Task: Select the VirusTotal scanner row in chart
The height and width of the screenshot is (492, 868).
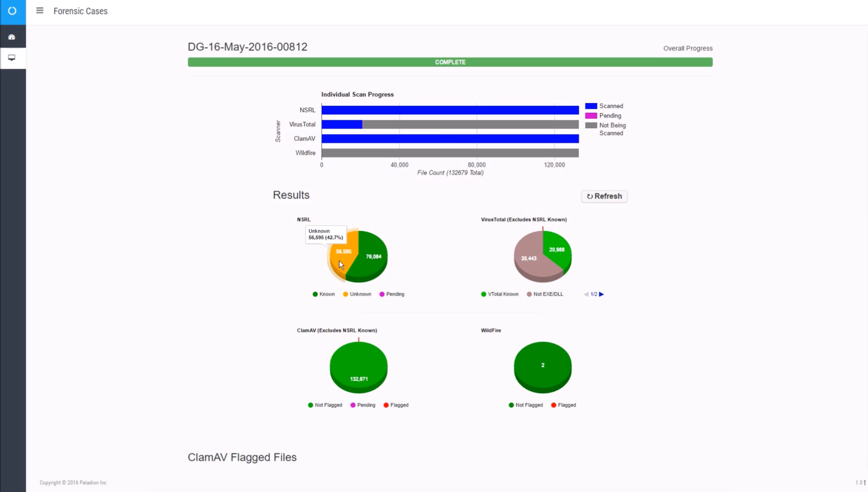Action: click(450, 124)
